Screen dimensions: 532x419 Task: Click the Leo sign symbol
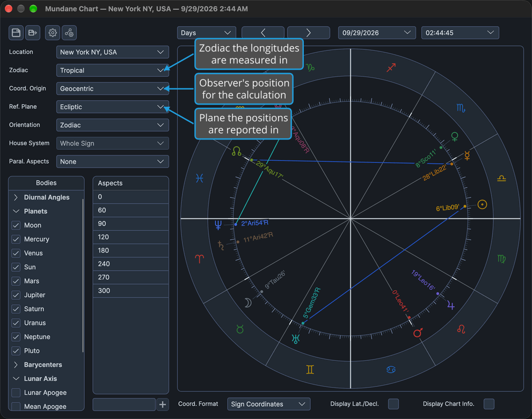[x=461, y=329]
